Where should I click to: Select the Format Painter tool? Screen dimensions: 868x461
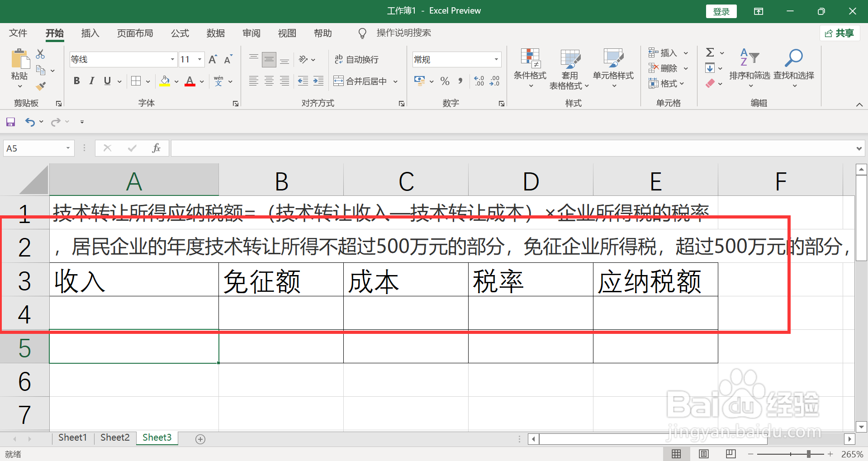tap(40, 86)
